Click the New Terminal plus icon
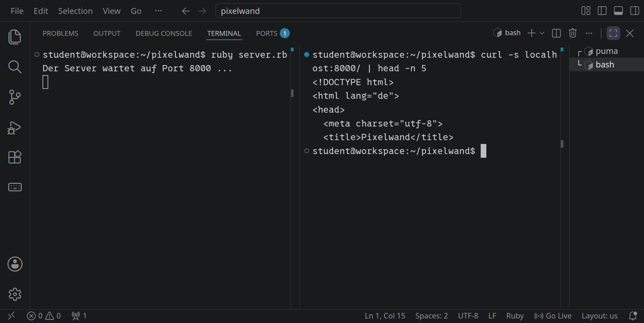 (531, 33)
